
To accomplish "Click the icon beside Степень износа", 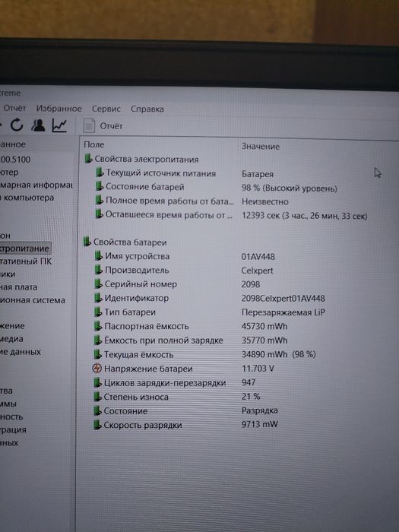I will [x=97, y=396].
